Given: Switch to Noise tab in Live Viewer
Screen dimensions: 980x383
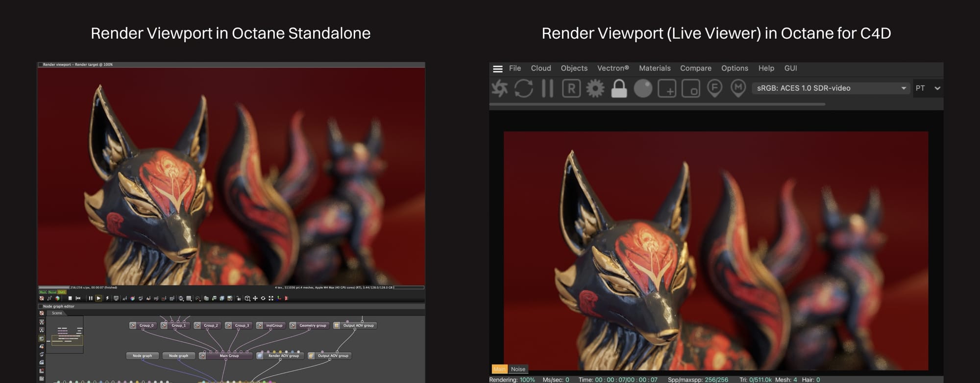Looking at the screenshot, I should click(x=518, y=369).
